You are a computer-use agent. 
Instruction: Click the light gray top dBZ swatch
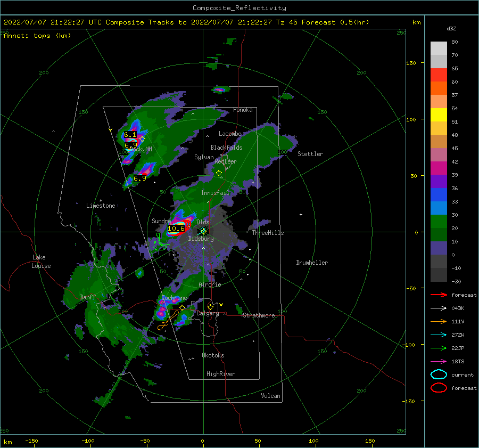pyautogui.click(x=439, y=48)
